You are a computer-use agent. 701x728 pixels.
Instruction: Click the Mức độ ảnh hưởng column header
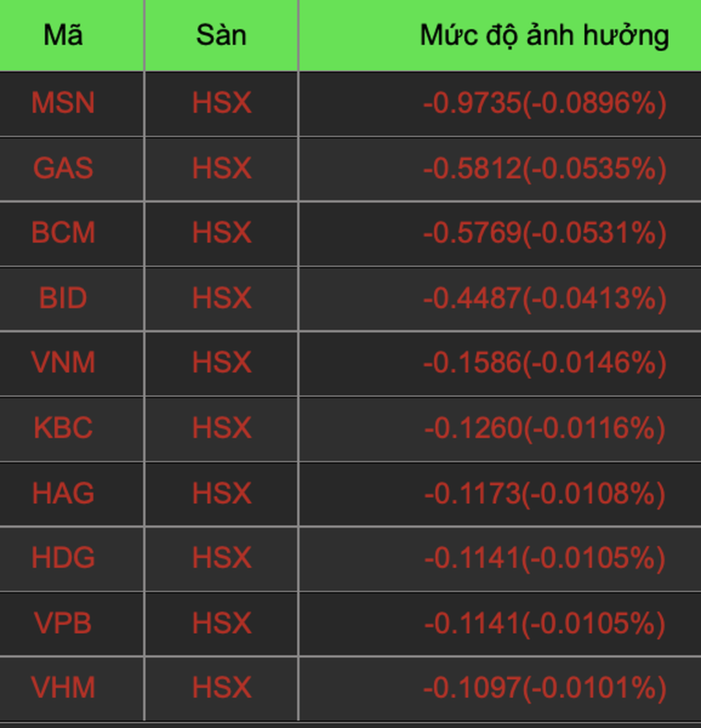tap(544, 36)
